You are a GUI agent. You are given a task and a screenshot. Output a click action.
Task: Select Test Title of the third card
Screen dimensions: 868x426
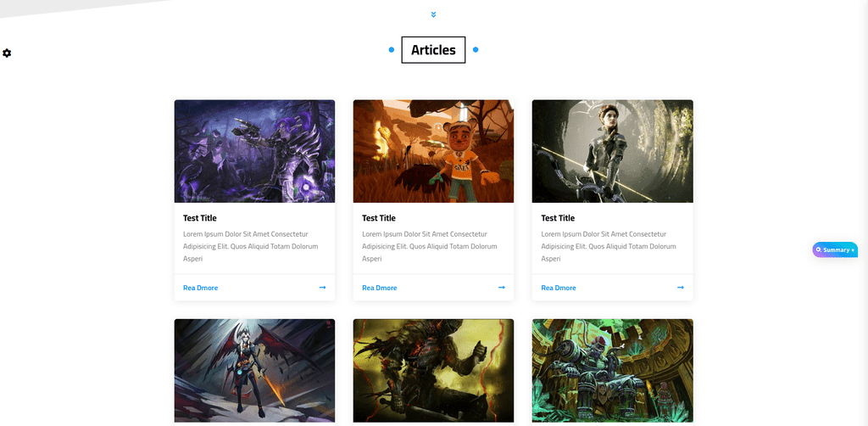coord(558,218)
